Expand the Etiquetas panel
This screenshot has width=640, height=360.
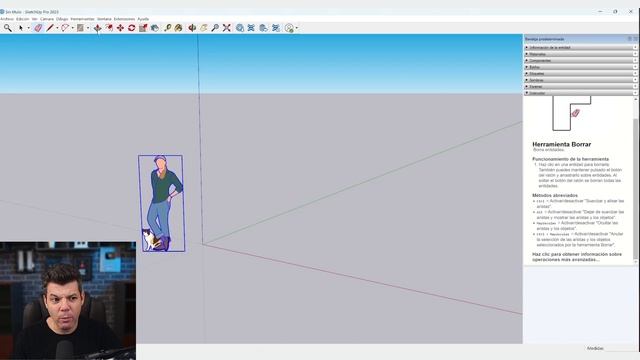tap(578, 73)
